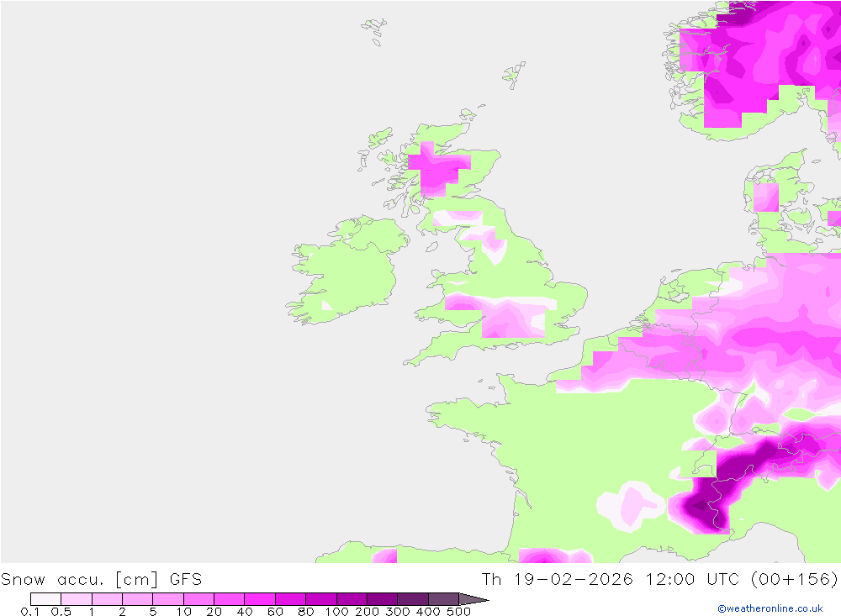This screenshot has width=841, height=616.
Task: Pick the legend swatch between 5 and 10
Action: pyautogui.click(x=168, y=599)
